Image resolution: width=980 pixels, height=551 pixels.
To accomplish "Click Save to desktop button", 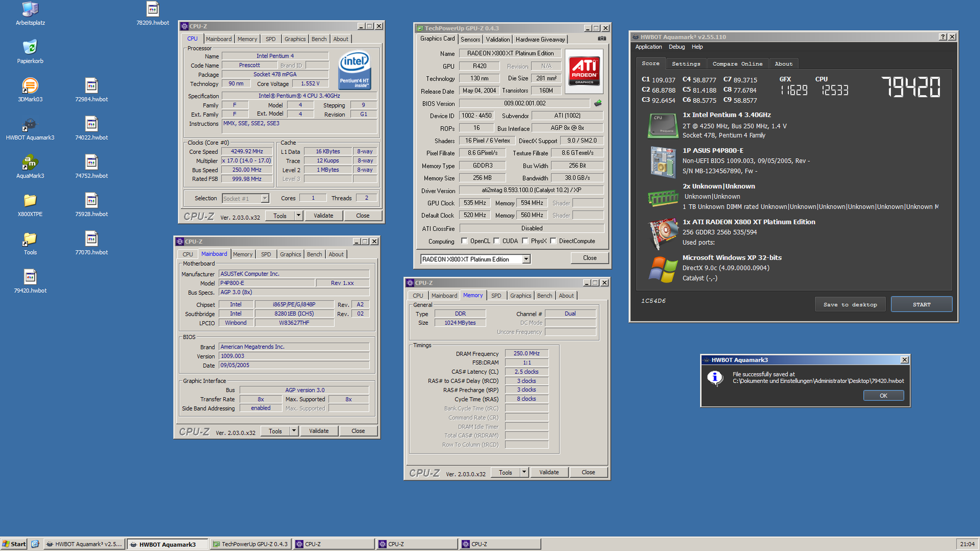I will coord(850,305).
